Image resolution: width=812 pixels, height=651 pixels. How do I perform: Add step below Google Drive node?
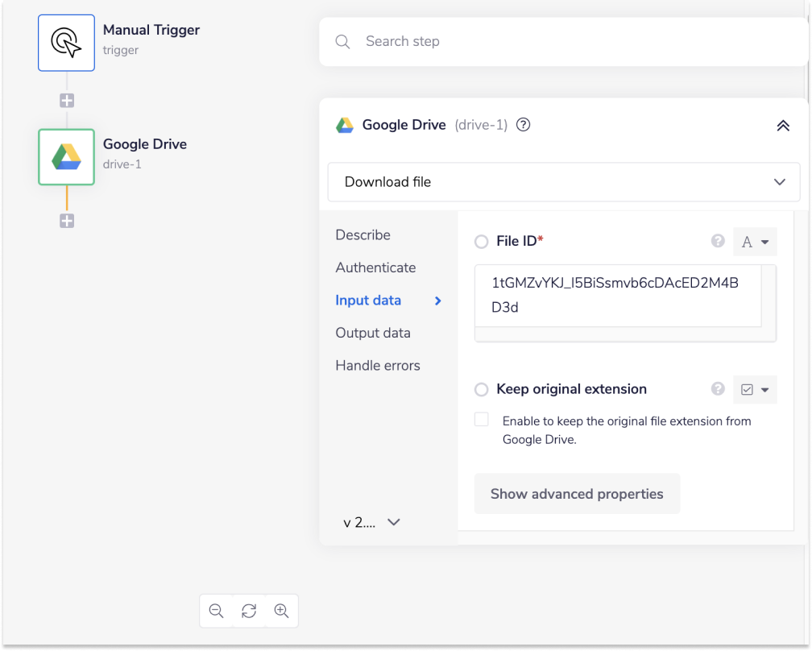[67, 221]
